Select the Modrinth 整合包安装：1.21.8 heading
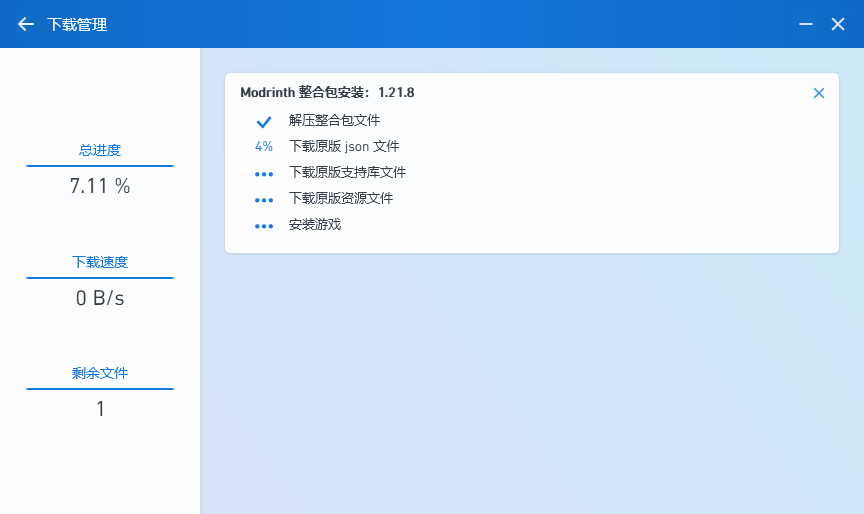 pyautogui.click(x=327, y=93)
